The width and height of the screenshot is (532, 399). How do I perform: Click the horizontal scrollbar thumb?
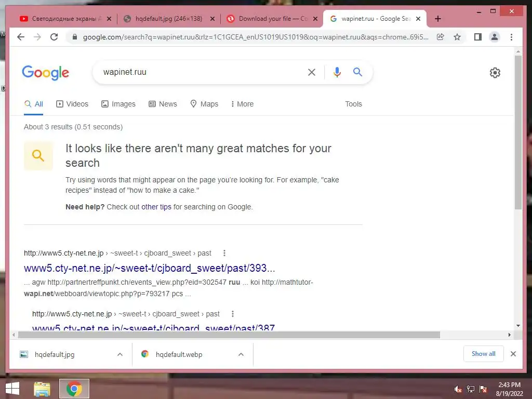(x=229, y=335)
